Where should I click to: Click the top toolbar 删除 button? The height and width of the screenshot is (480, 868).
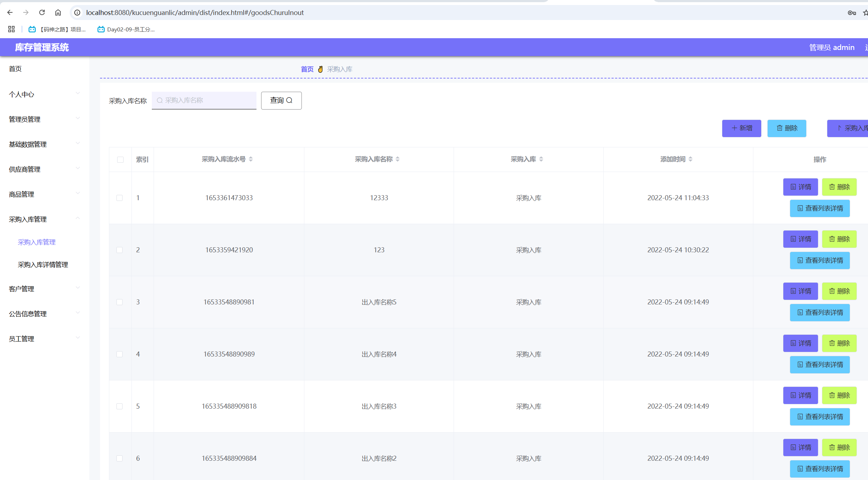(787, 128)
